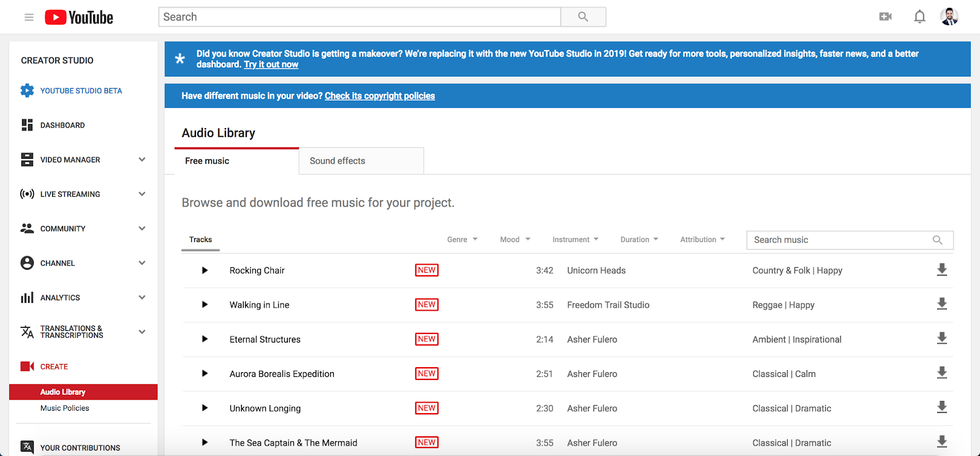This screenshot has width=980, height=456.
Task: Download the Rocking Chair track
Action: [942, 270]
